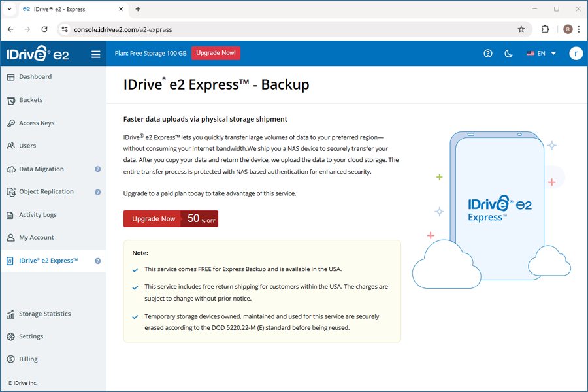
Task: Open the Users menu item
Action: [54, 146]
